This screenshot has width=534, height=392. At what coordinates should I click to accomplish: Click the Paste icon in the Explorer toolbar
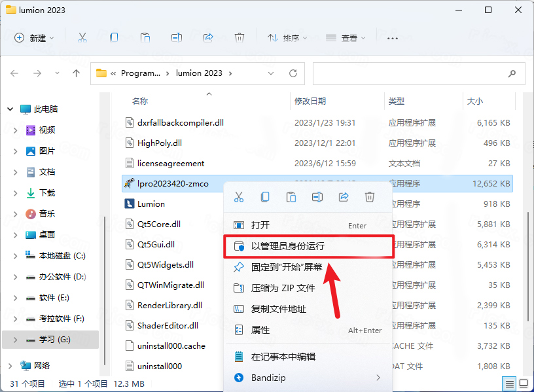145,37
